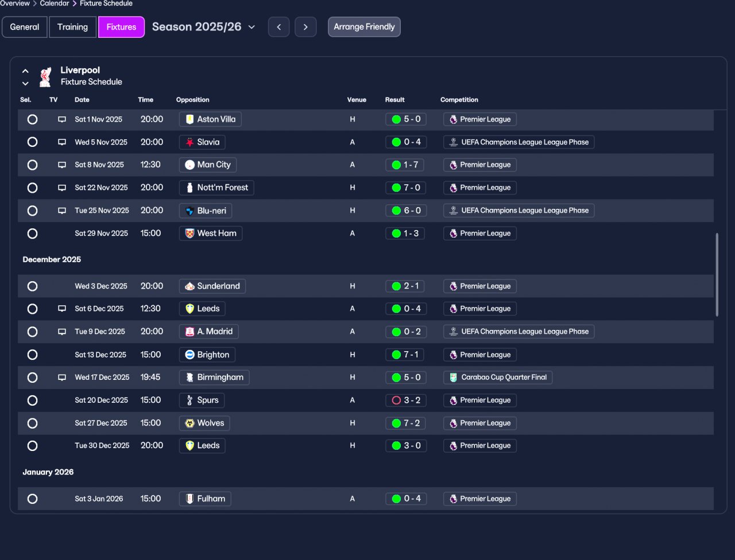
Task: Click the West Ham club badge
Action: click(189, 234)
